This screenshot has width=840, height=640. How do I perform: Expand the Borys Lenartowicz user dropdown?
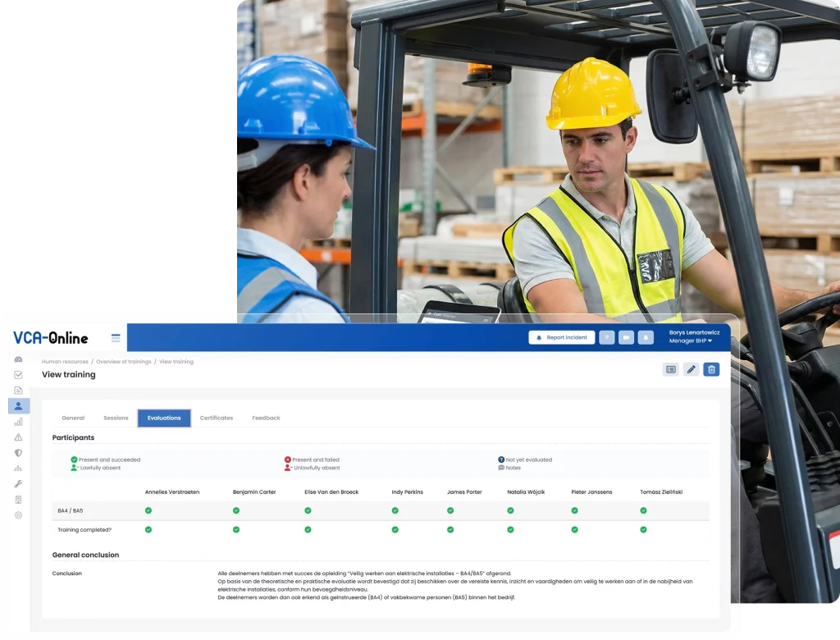pyautogui.click(x=694, y=336)
